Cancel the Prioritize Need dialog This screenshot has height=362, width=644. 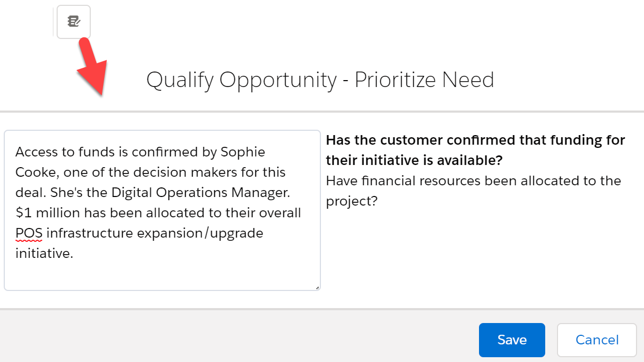click(596, 340)
